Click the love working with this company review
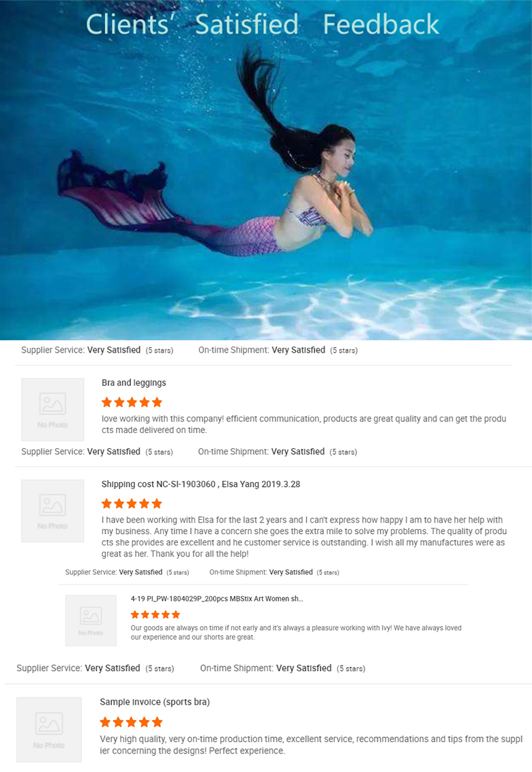The height and width of the screenshot is (772, 532). point(304,424)
